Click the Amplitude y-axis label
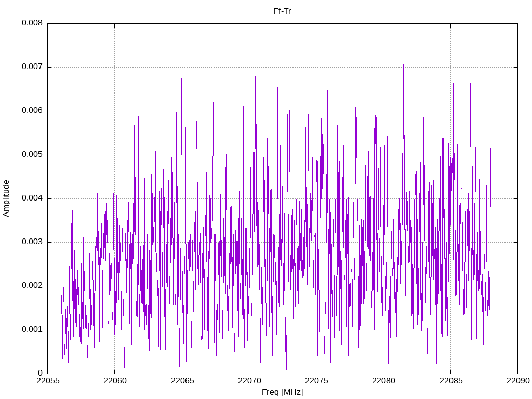The height and width of the screenshot is (399, 532). point(6,198)
